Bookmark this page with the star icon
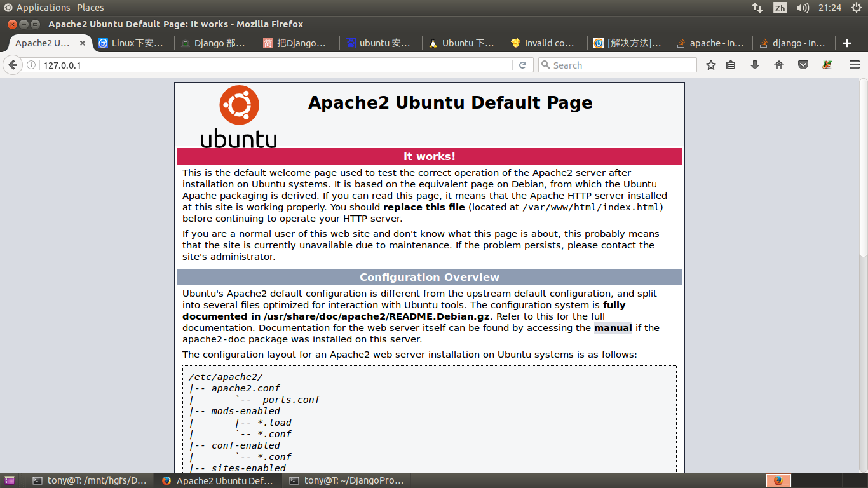 [x=711, y=65]
